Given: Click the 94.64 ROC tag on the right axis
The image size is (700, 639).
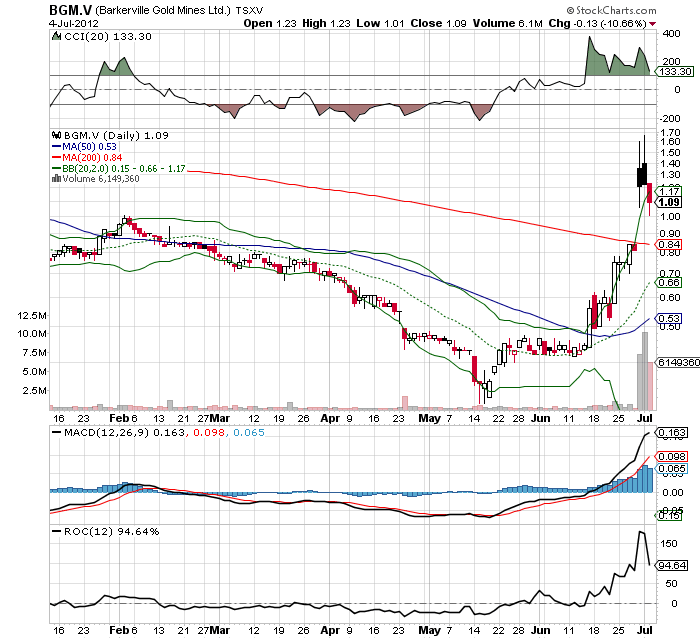Looking at the screenshot, I should [672, 565].
